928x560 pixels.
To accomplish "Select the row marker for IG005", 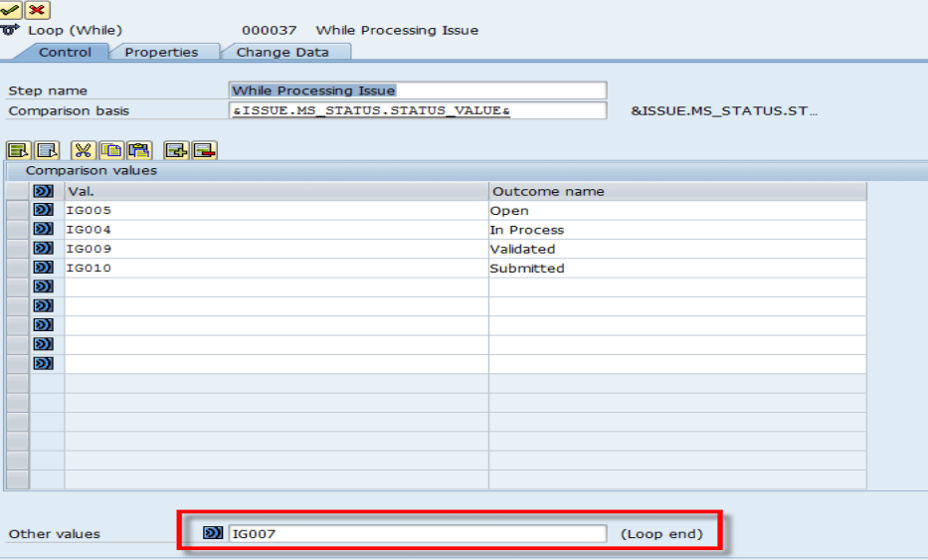I will point(18,210).
